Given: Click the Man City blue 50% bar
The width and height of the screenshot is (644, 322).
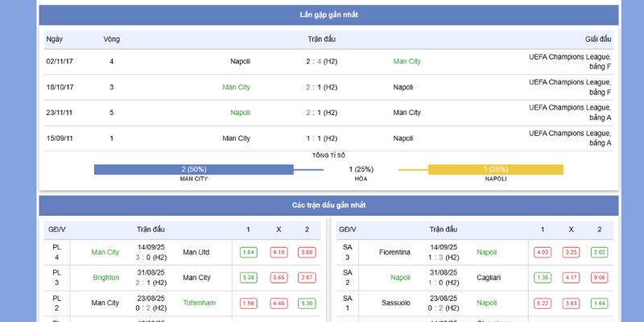Looking at the screenshot, I should tap(193, 169).
